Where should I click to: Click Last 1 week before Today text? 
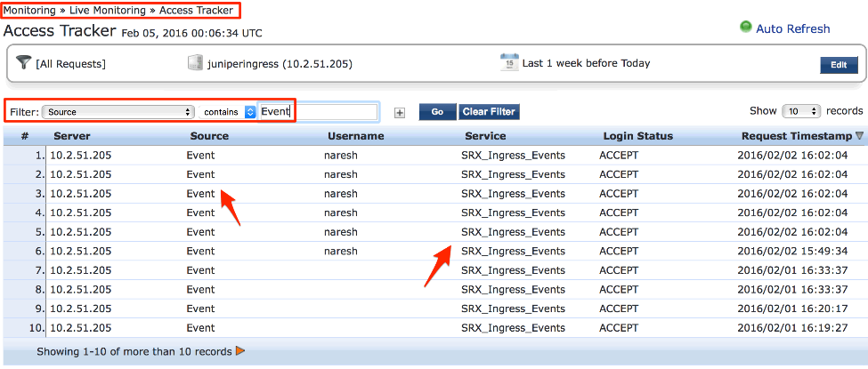[x=586, y=63]
